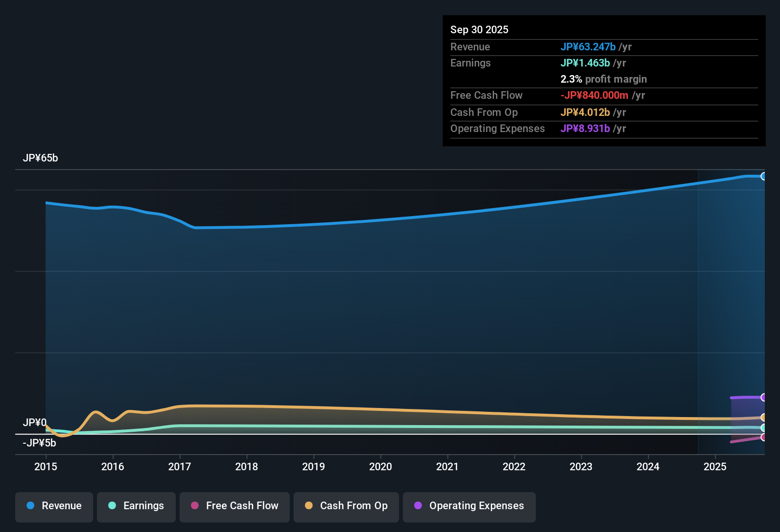Click the blue Revenue dot in the legend

pos(30,506)
